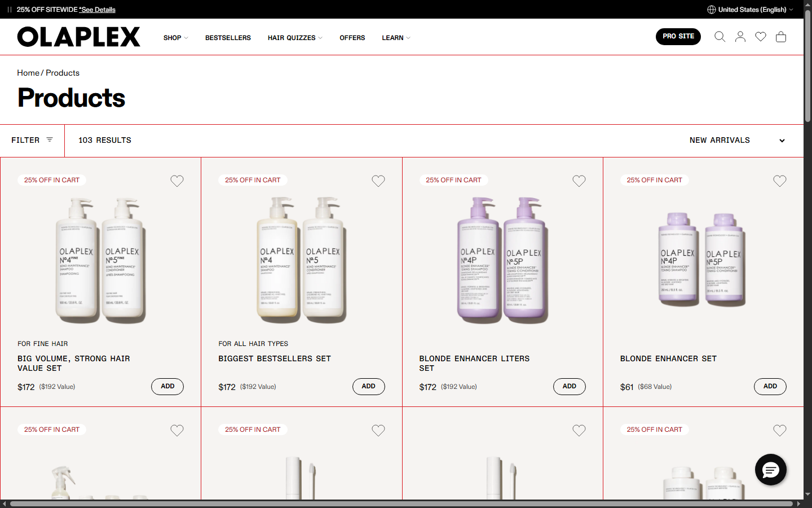Click the 'FOR FINE HAIR' label
812x508 pixels.
pos(43,344)
